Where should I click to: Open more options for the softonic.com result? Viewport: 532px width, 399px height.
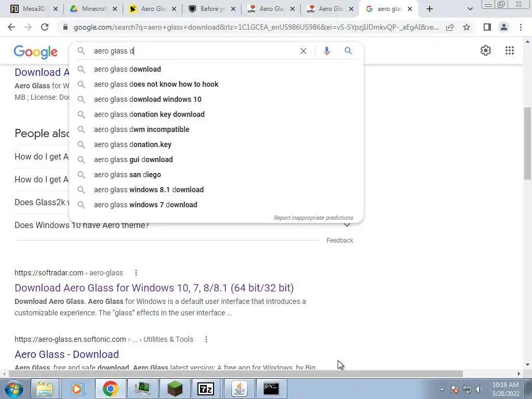[x=206, y=339]
